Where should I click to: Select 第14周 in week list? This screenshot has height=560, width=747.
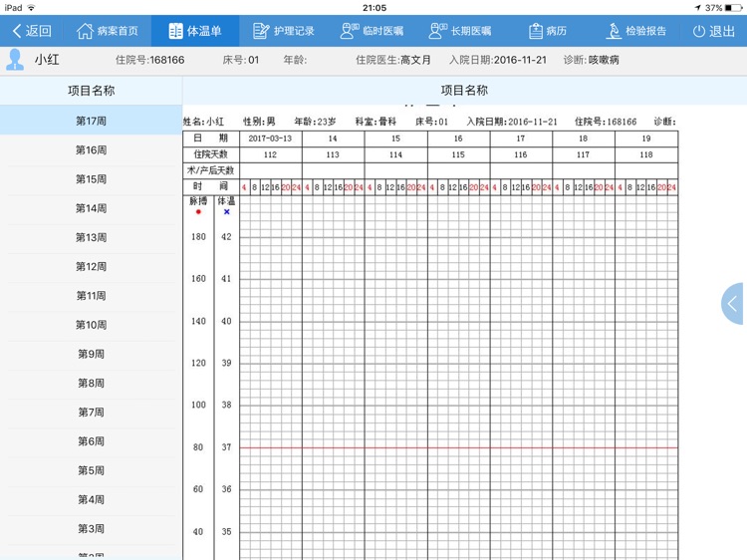[x=91, y=208]
